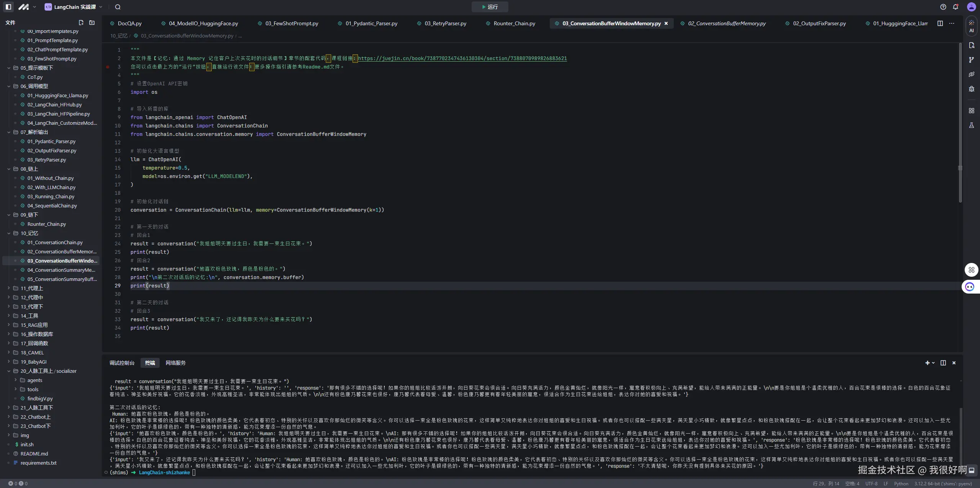Toggle breakpoint on line 3

point(108,67)
